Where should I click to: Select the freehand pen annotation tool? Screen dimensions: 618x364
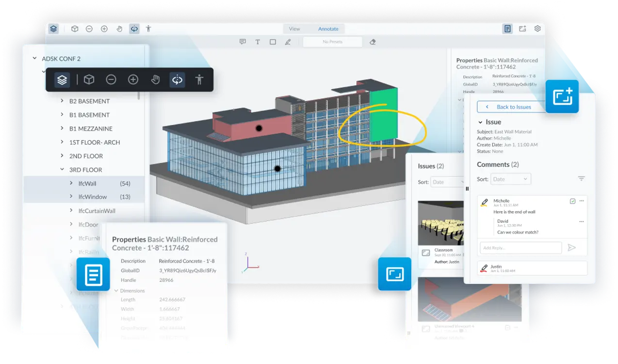288,42
